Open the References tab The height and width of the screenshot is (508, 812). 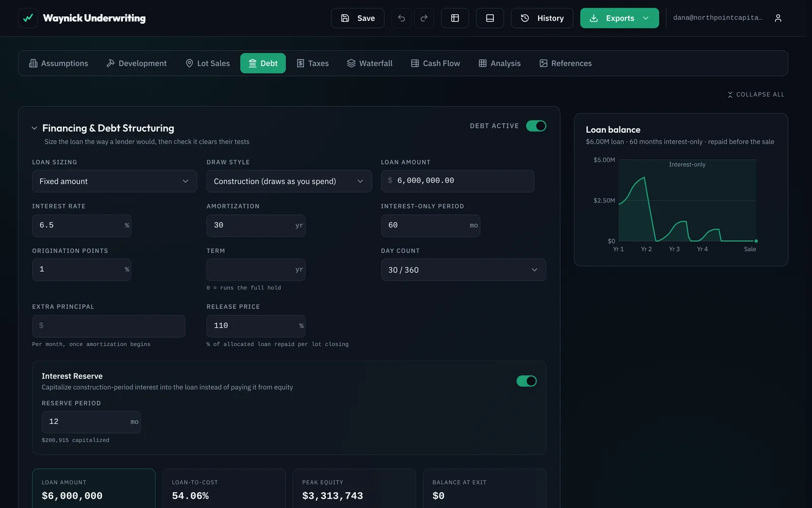(565, 63)
